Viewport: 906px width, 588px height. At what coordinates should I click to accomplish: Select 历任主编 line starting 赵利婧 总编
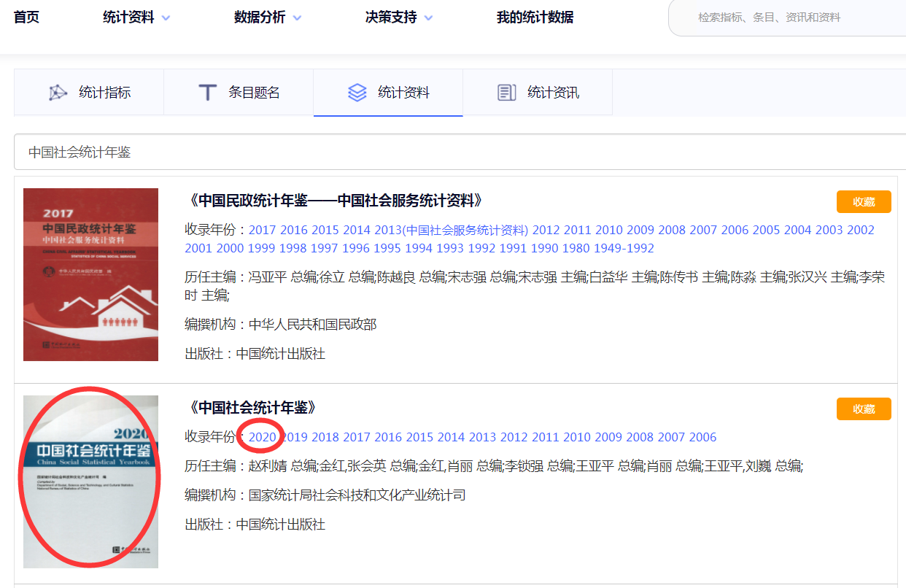[494, 465]
